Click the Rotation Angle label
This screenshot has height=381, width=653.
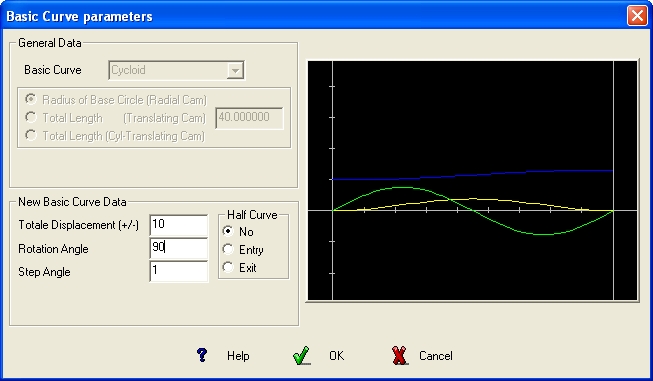click(53, 249)
